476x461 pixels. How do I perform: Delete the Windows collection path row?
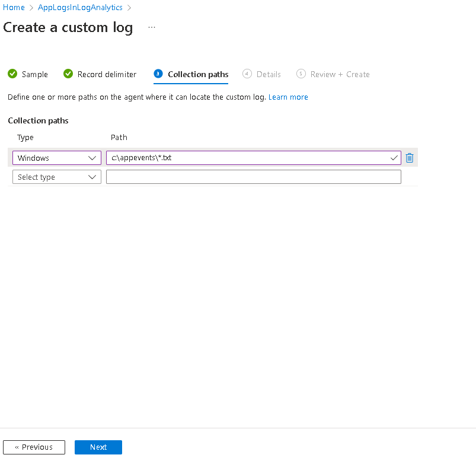click(409, 158)
